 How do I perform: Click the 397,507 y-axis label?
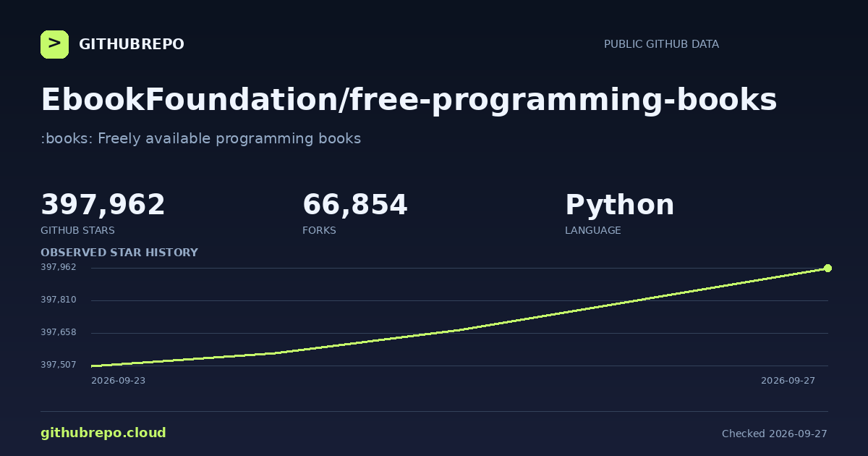[x=59, y=365]
